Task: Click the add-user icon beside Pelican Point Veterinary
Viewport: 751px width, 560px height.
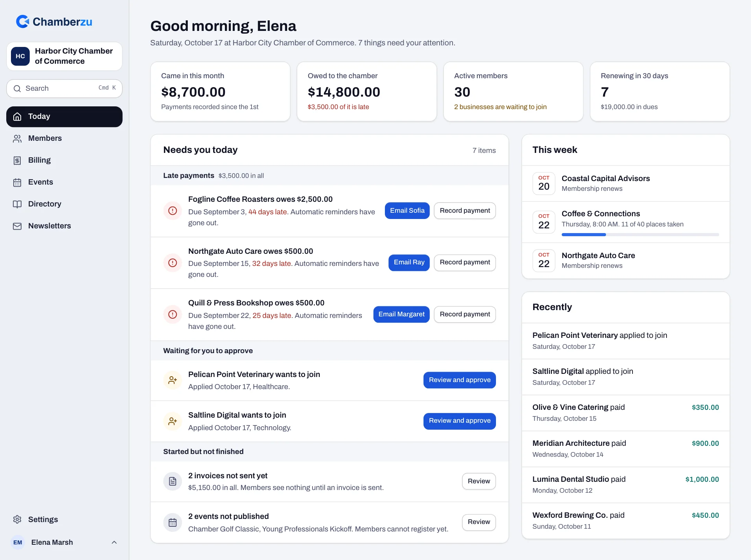Action: coord(172,380)
